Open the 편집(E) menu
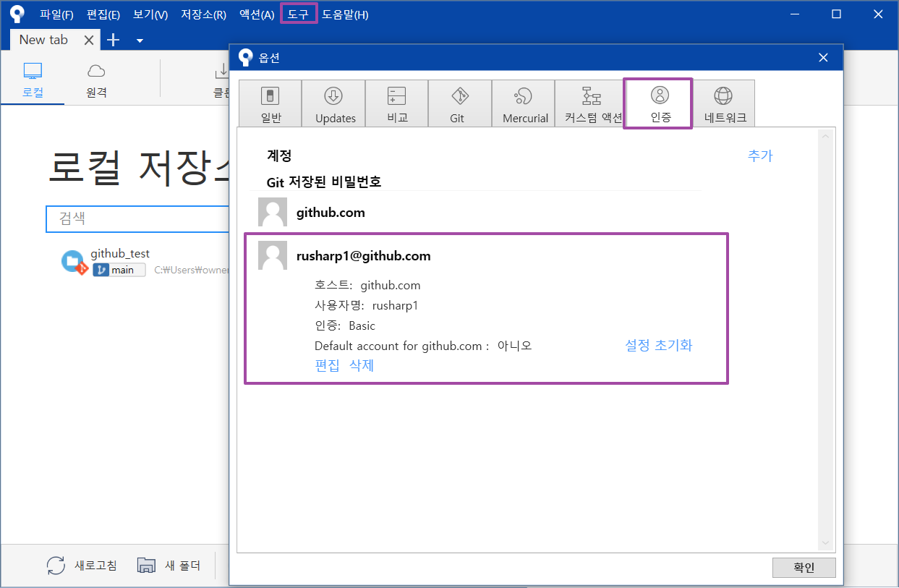The height and width of the screenshot is (588, 899). (103, 14)
